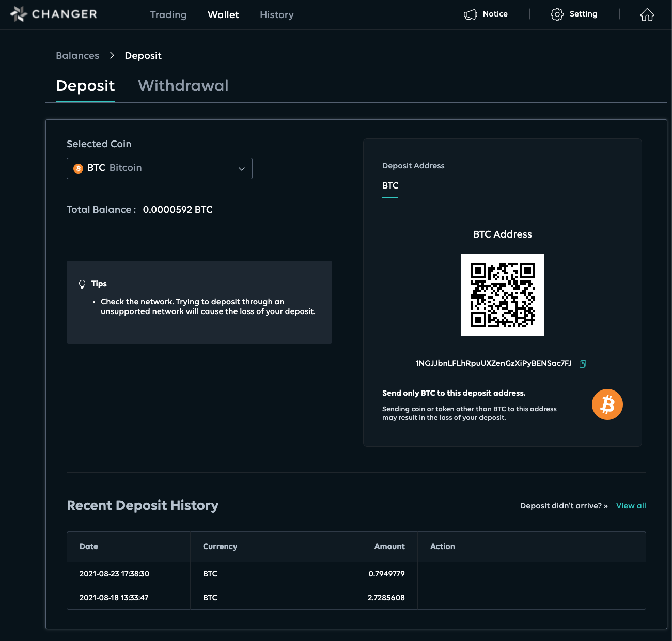This screenshot has width=672, height=641.
Task: Click BTC currency in 2021-08-23 row
Action: [210, 574]
